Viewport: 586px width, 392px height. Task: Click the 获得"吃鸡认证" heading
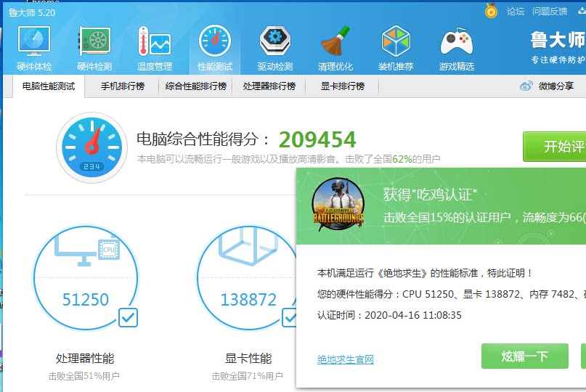[x=430, y=195]
